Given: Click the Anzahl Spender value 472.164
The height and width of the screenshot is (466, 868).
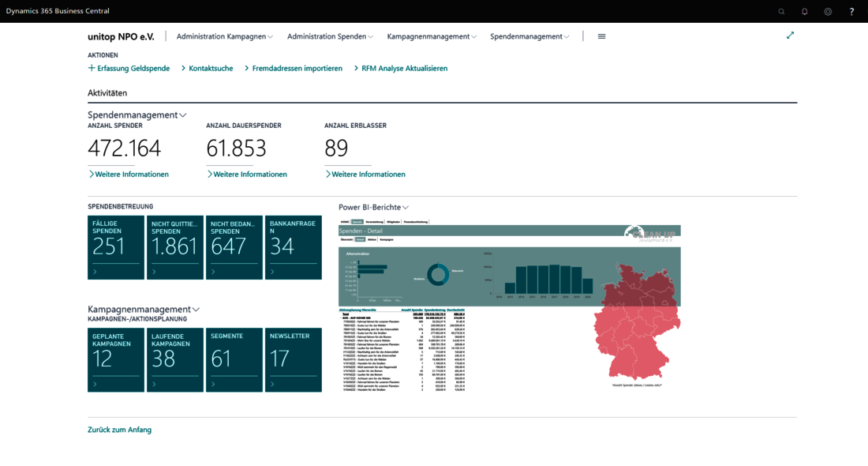Looking at the screenshot, I should tap(125, 148).
